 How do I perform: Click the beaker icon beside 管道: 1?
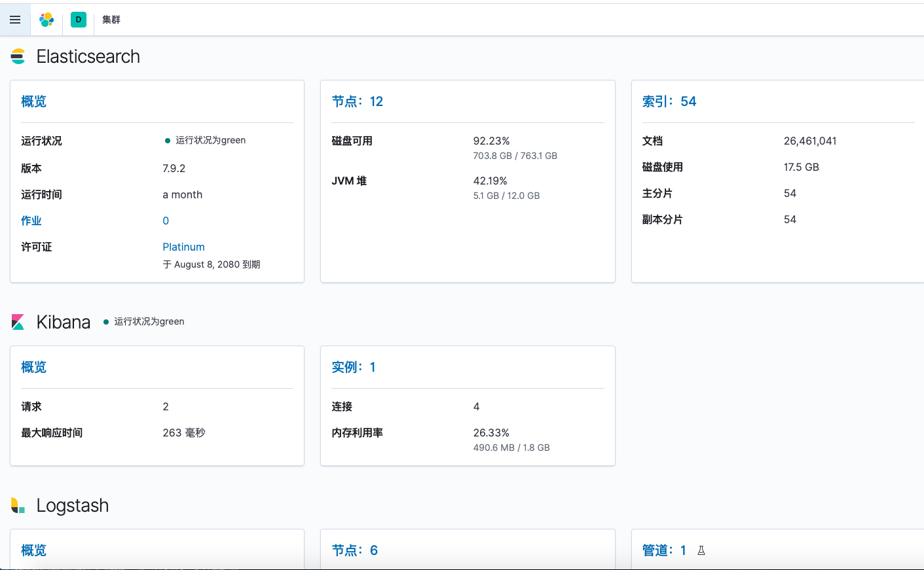pyautogui.click(x=701, y=550)
